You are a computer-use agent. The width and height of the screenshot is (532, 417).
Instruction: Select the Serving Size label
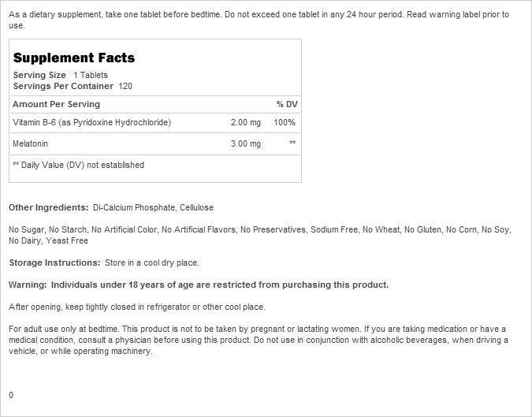point(39,75)
